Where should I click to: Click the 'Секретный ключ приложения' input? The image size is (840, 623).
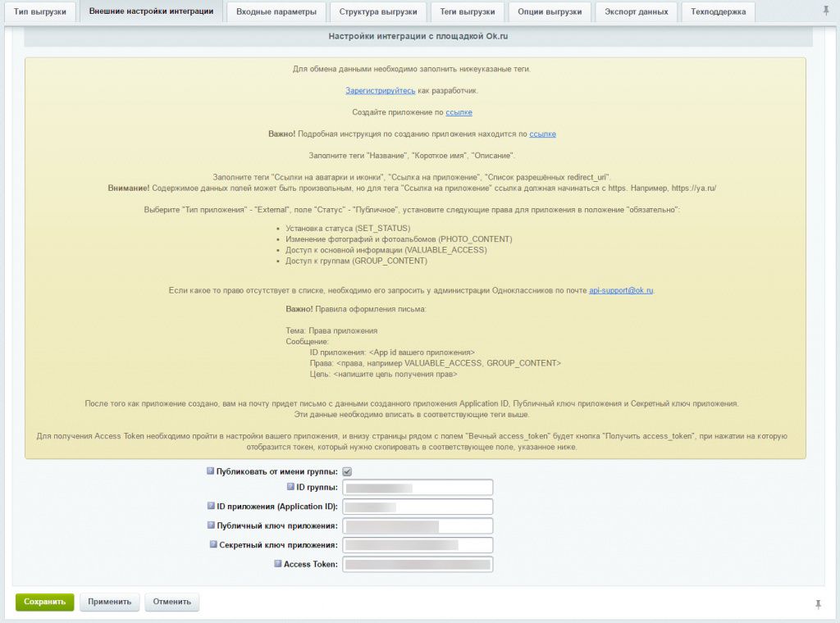pyautogui.click(x=418, y=545)
